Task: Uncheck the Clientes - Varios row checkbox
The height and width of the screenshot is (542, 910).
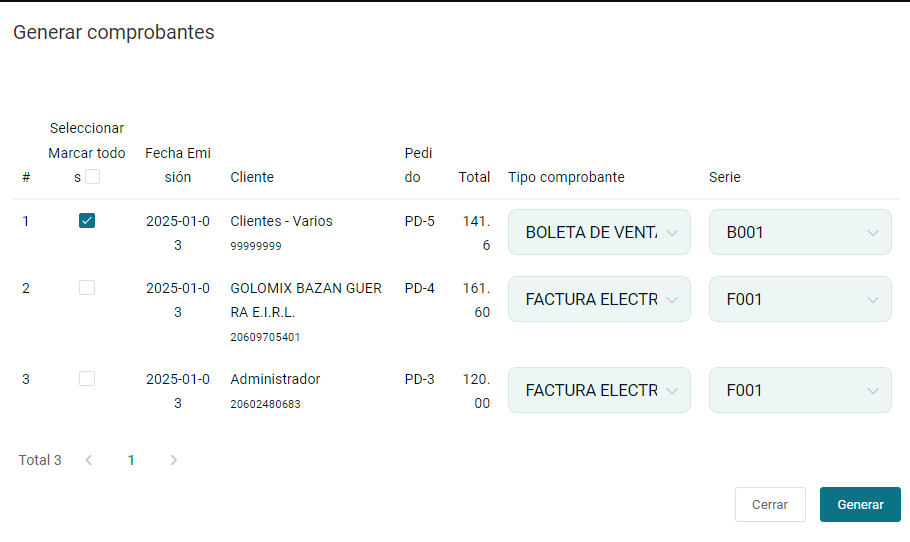Action: [x=87, y=221]
